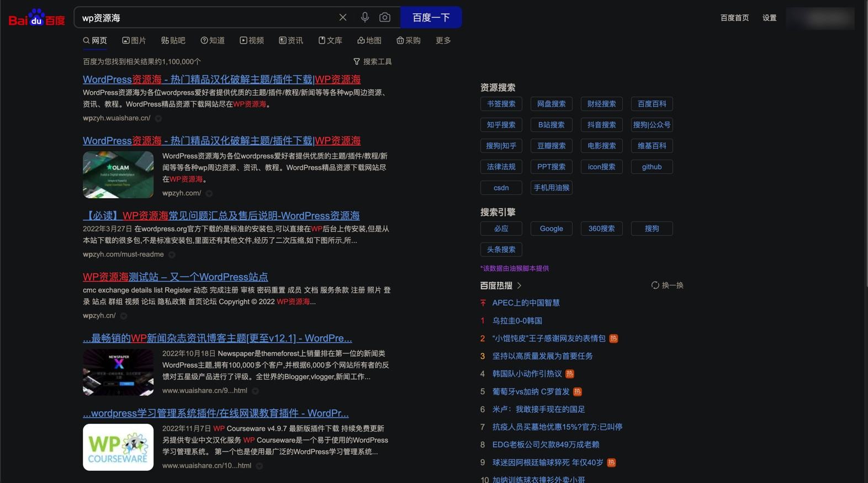The height and width of the screenshot is (483, 868).
Task: Switch to 360搜索 engine
Action: [602, 229]
